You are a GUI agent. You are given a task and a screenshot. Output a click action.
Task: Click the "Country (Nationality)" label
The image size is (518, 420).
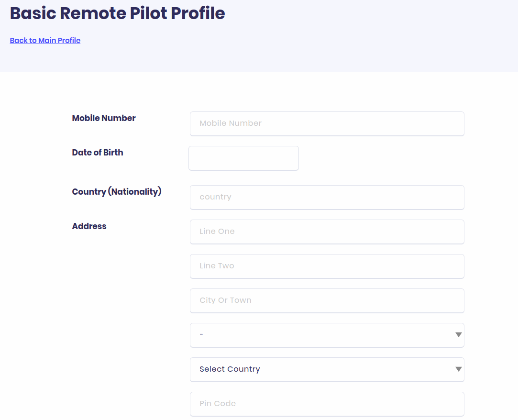point(117,191)
